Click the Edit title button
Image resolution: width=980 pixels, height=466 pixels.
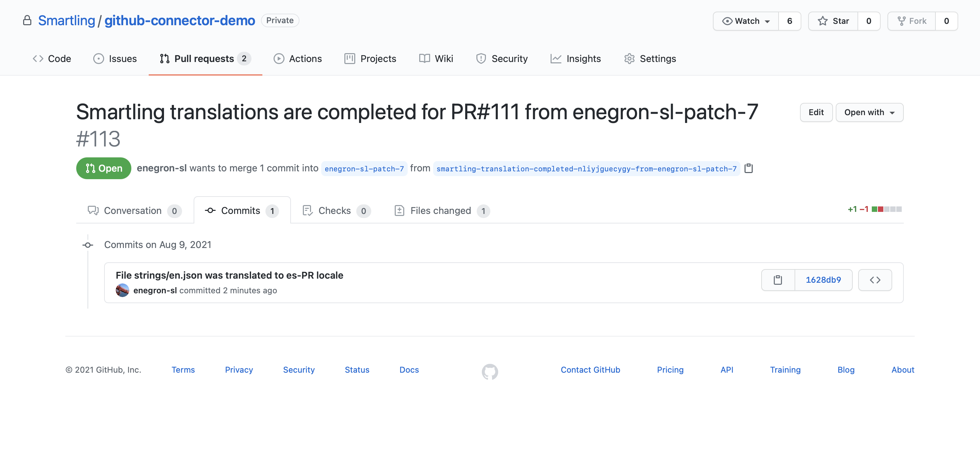click(816, 112)
